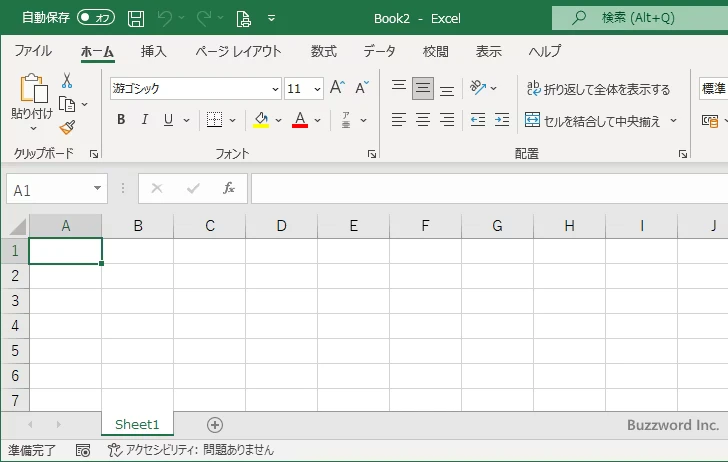Toggle Top Align vertical alignment
This screenshot has height=462, width=728.
point(399,86)
